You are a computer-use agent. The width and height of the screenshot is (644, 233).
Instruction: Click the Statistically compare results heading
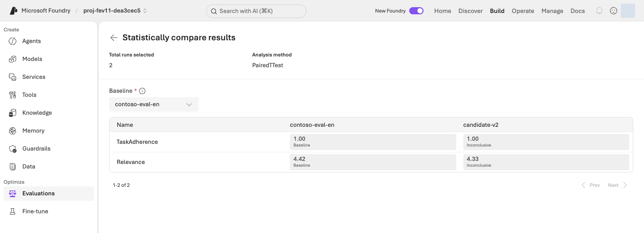tap(179, 38)
